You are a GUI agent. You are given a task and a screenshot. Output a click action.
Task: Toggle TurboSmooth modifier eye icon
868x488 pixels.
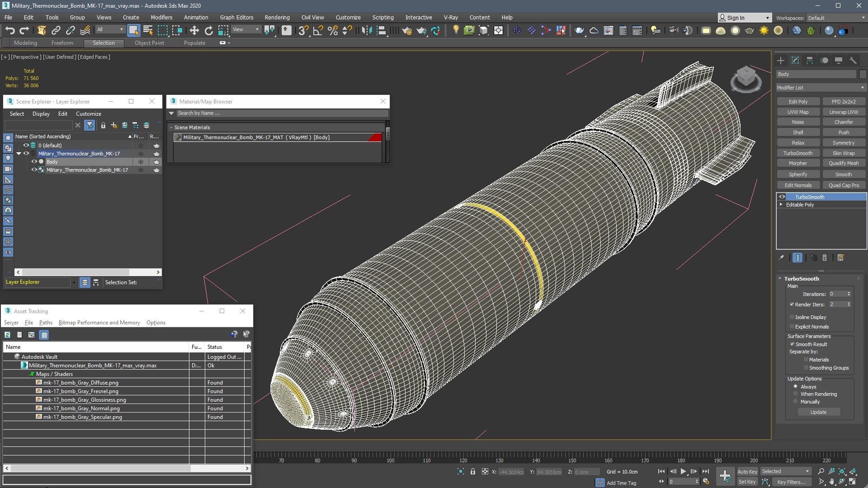coord(782,197)
